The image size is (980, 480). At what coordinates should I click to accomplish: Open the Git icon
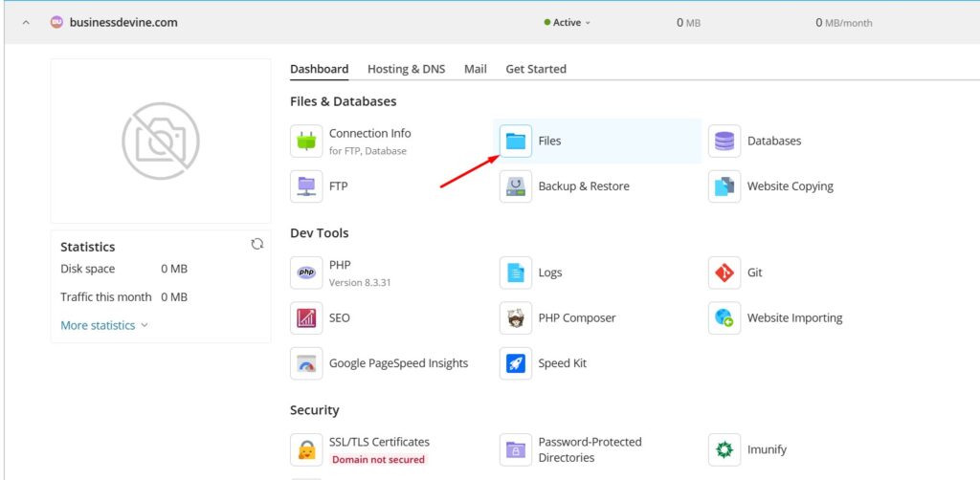(724, 273)
